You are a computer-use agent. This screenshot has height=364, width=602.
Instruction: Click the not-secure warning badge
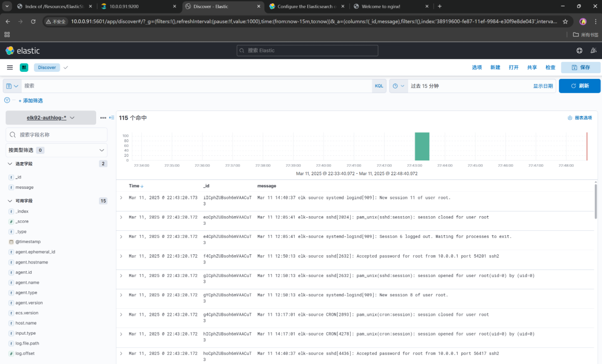pos(56,21)
